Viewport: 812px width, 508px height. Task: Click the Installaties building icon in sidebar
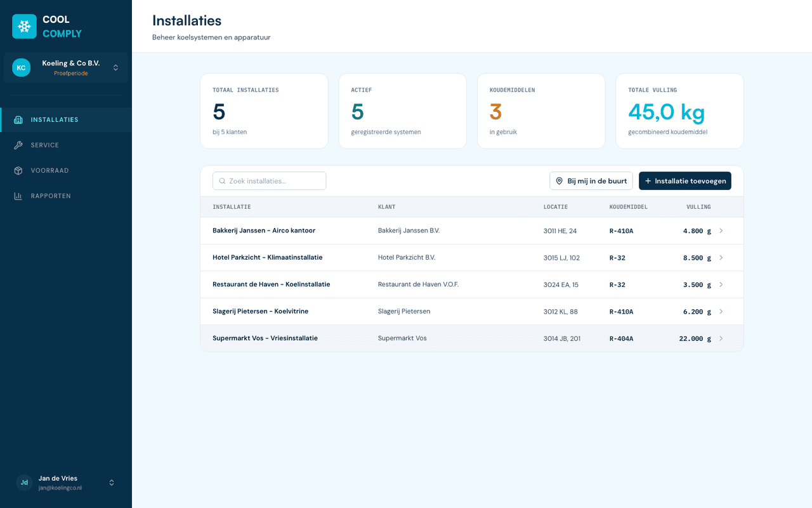tap(18, 120)
